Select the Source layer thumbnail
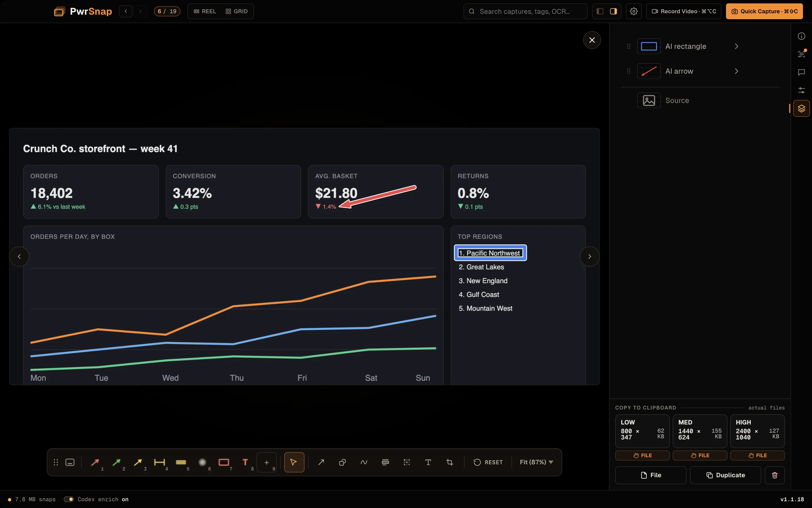Screen dimensions: 812x508 point(649,100)
